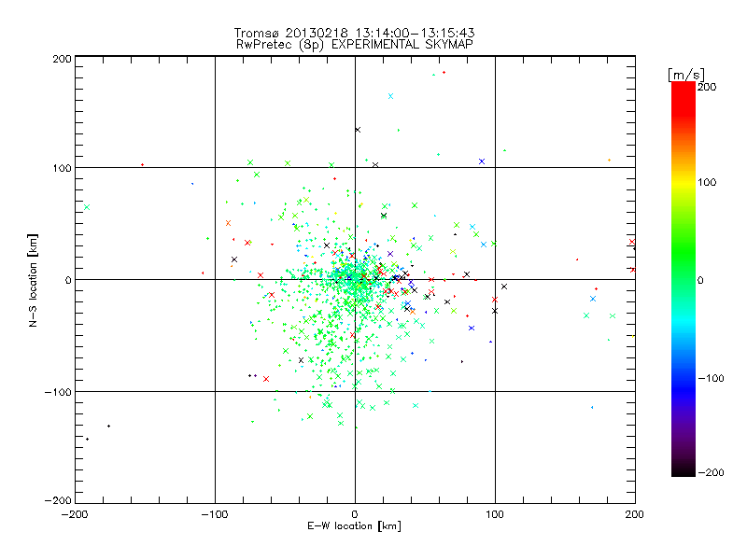The height and width of the screenshot is (560, 747).
Task: Select the blue X marker just above the 100 km line
Action: (482, 161)
